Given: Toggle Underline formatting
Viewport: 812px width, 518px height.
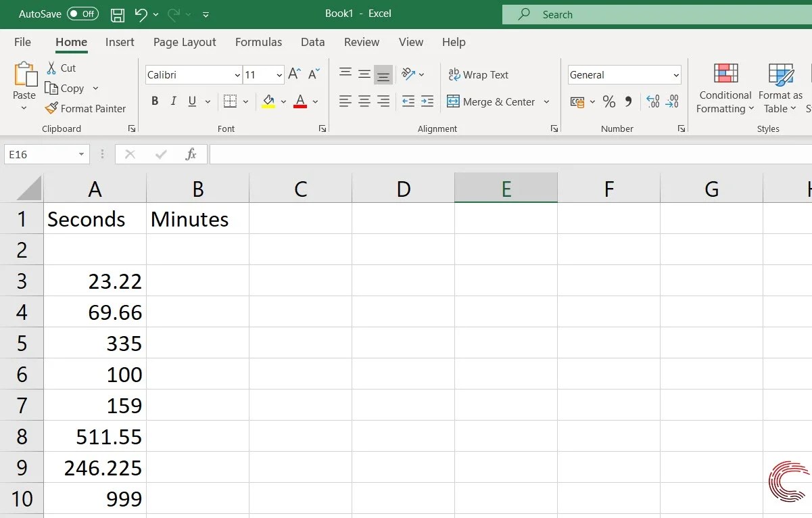Looking at the screenshot, I should [x=192, y=101].
